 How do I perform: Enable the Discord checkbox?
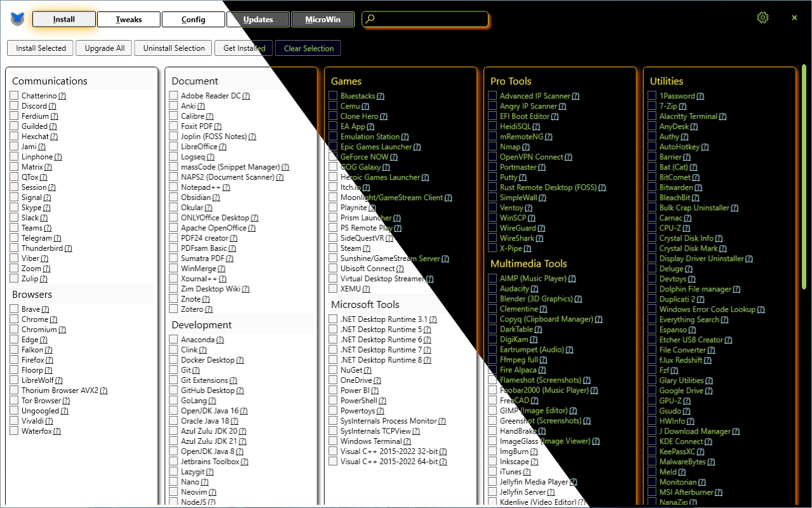pos(14,105)
